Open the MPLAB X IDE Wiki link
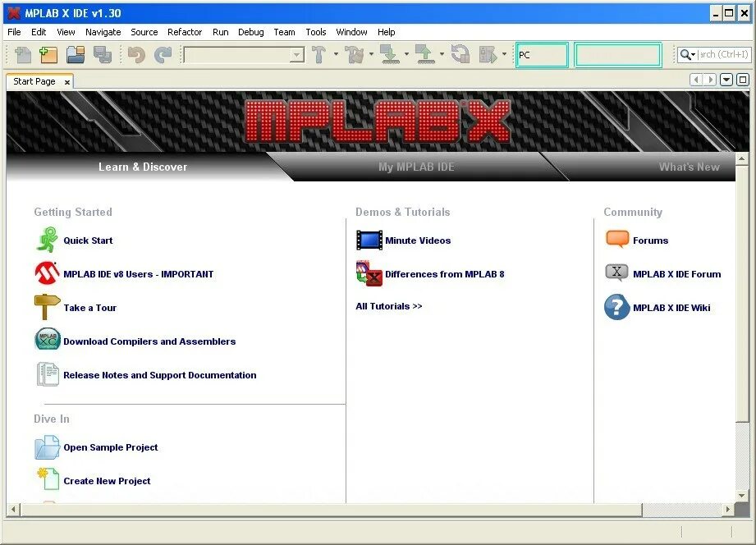The width and height of the screenshot is (756, 545). (671, 308)
